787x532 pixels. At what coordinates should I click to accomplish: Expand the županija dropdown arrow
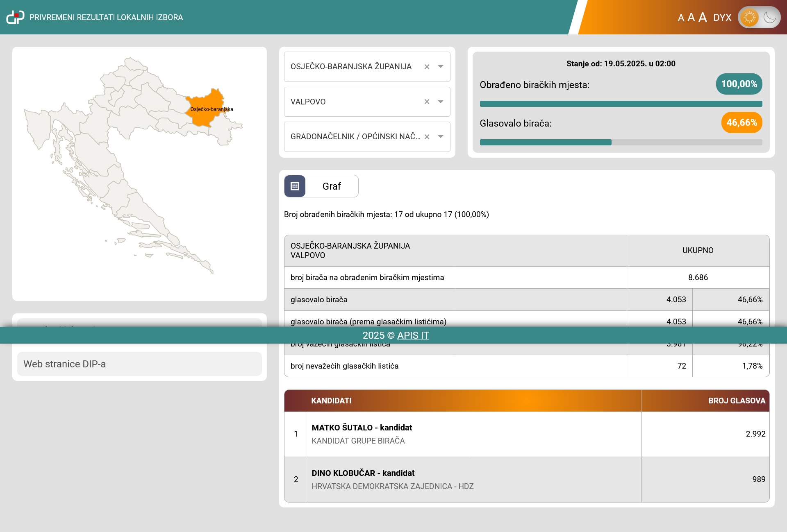tap(441, 66)
